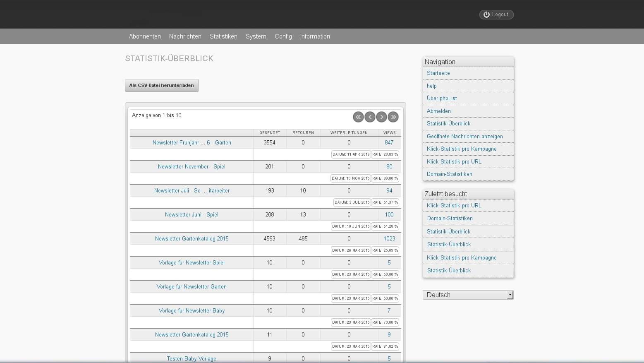Viewport: 644px width, 363px height.
Task: Open the System menu
Action: (x=256, y=36)
